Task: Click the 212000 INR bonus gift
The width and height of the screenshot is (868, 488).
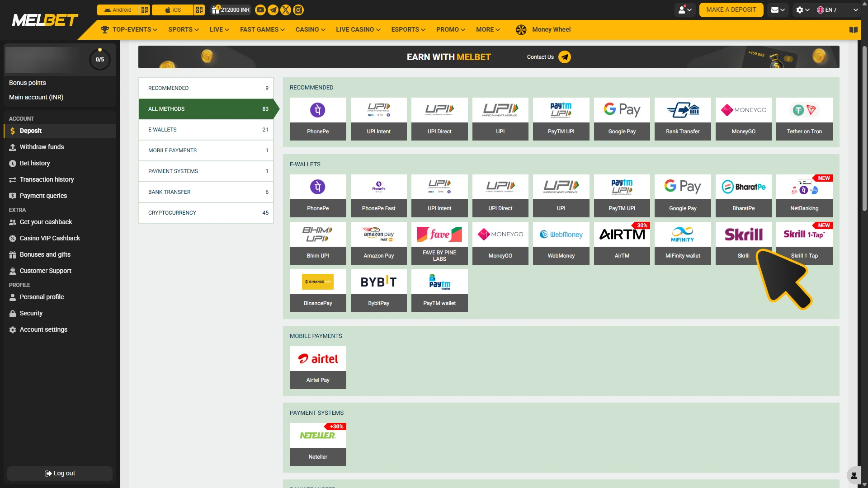Action: 231,10
